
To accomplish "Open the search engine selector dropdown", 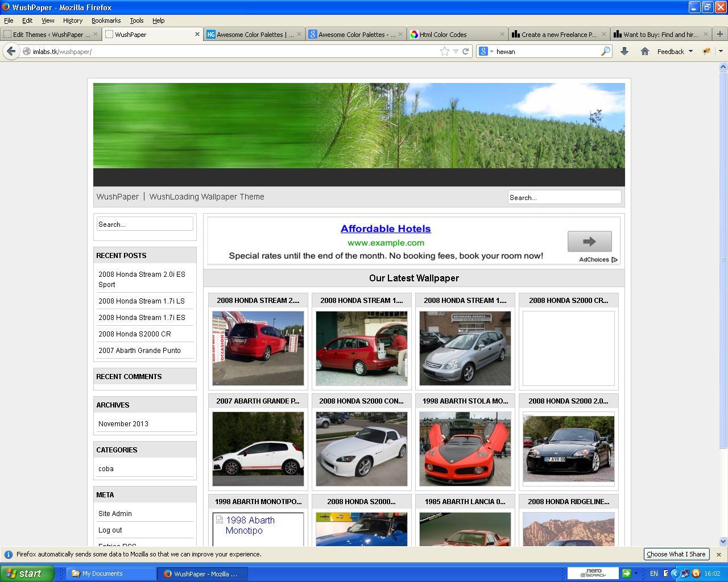I will (486, 51).
